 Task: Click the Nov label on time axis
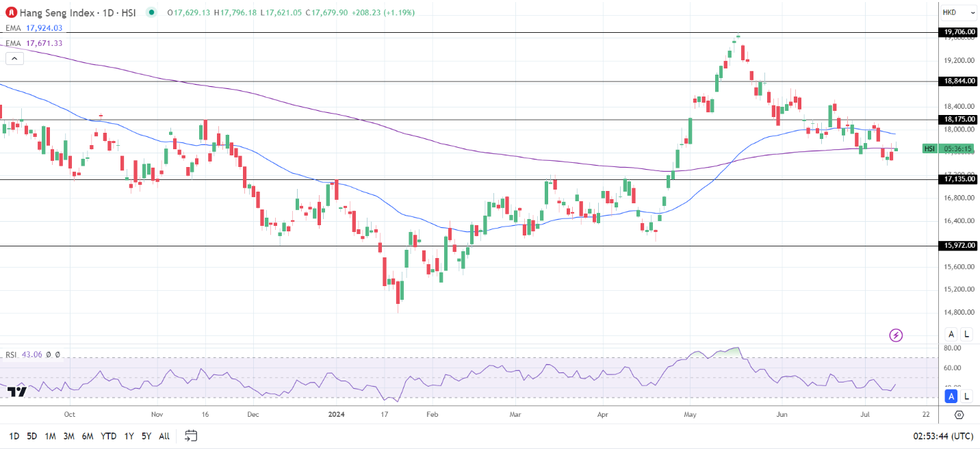(157, 415)
